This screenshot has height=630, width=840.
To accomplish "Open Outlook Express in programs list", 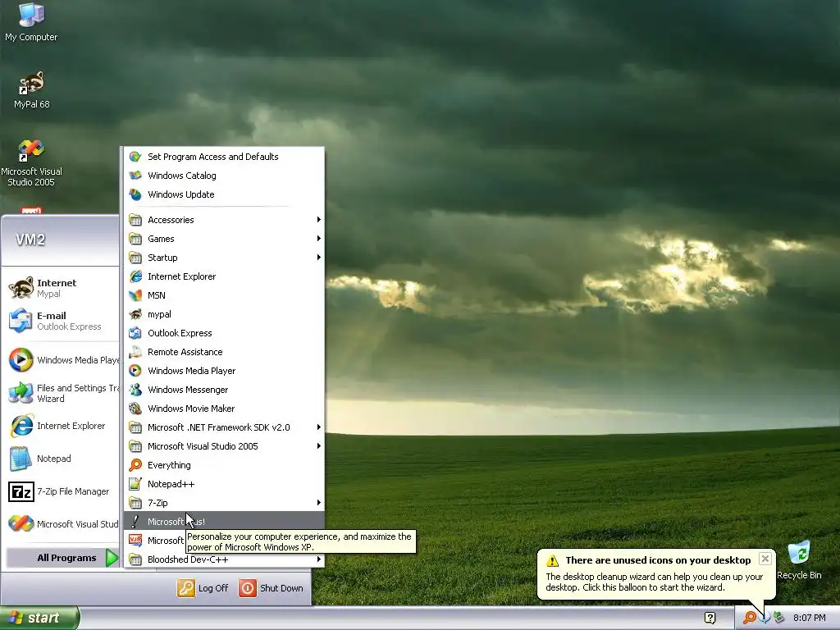I will pos(224,333).
